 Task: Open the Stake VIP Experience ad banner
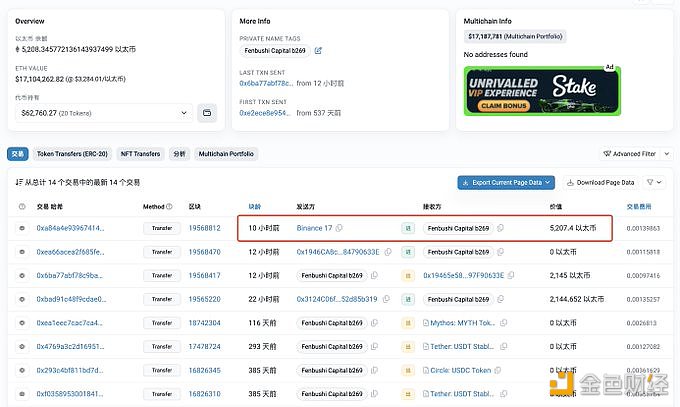(x=542, y=91)
